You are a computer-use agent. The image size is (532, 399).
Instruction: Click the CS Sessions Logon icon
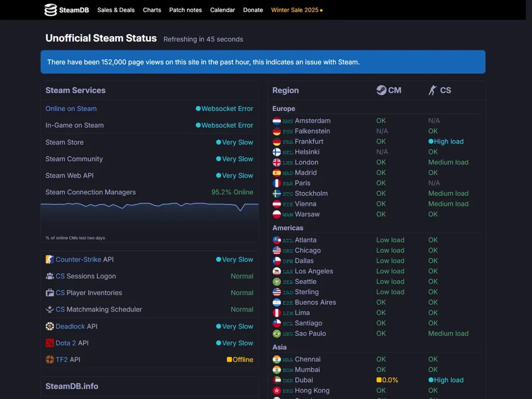click(50, 276)
